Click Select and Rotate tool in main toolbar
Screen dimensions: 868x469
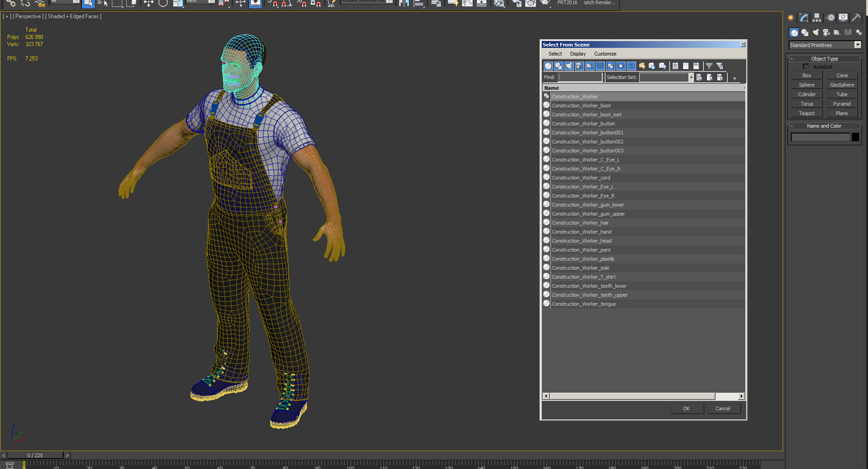163,4
